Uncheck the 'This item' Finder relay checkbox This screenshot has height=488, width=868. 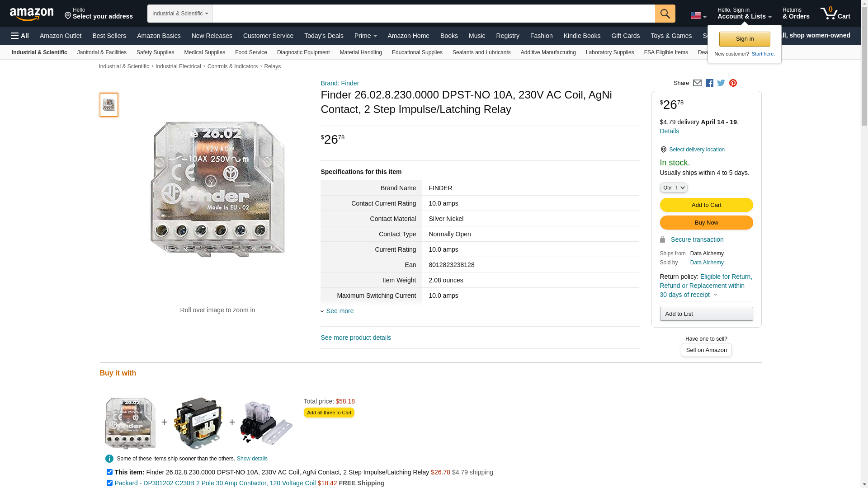(x=109, y=472)
